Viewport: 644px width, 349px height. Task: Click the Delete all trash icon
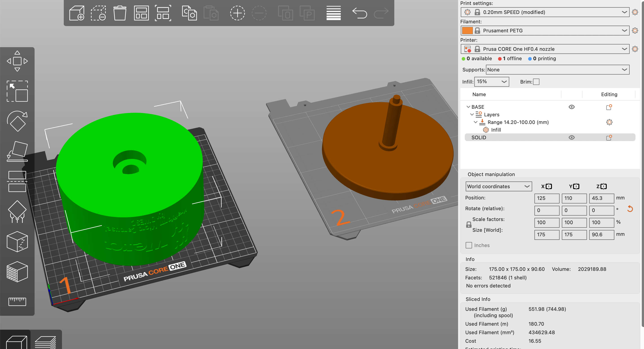tap(120, 13)
